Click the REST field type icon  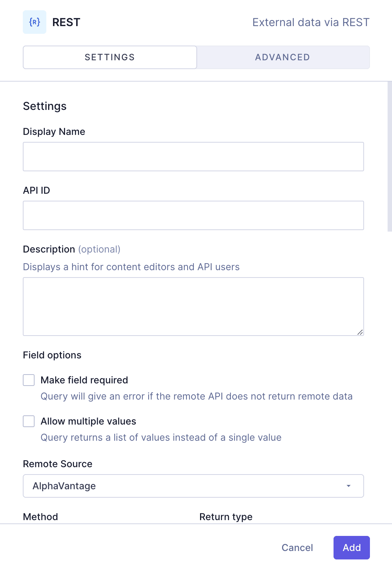pos(35,22)
